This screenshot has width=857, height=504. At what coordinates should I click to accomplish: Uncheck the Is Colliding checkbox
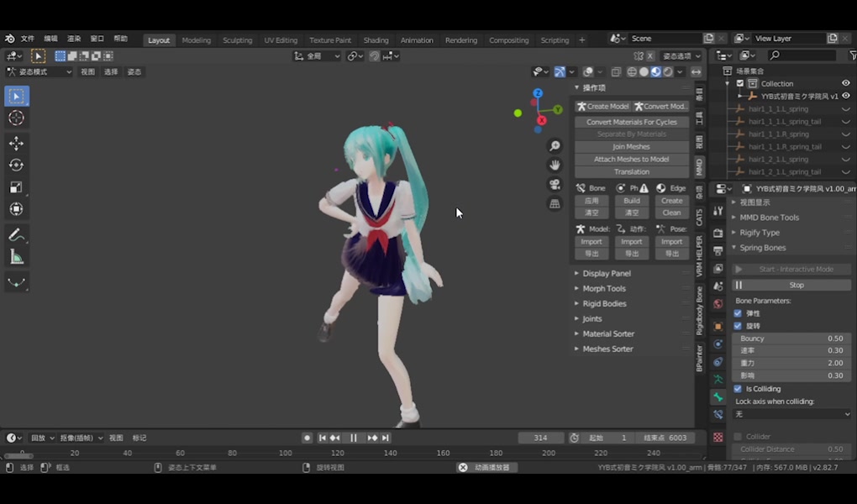coord(738,389)
